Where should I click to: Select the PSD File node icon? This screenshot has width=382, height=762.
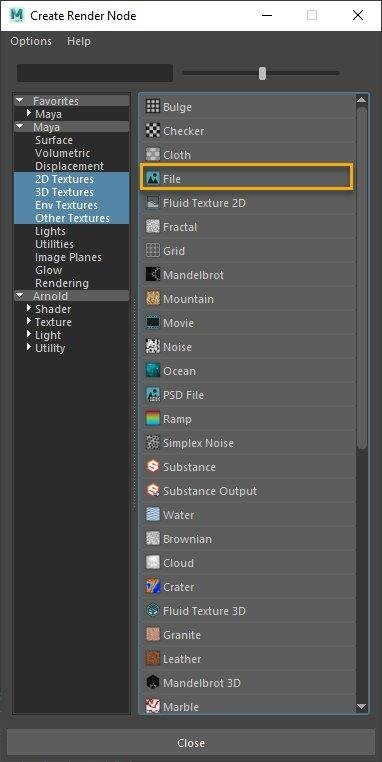click(x=153, y=395)
